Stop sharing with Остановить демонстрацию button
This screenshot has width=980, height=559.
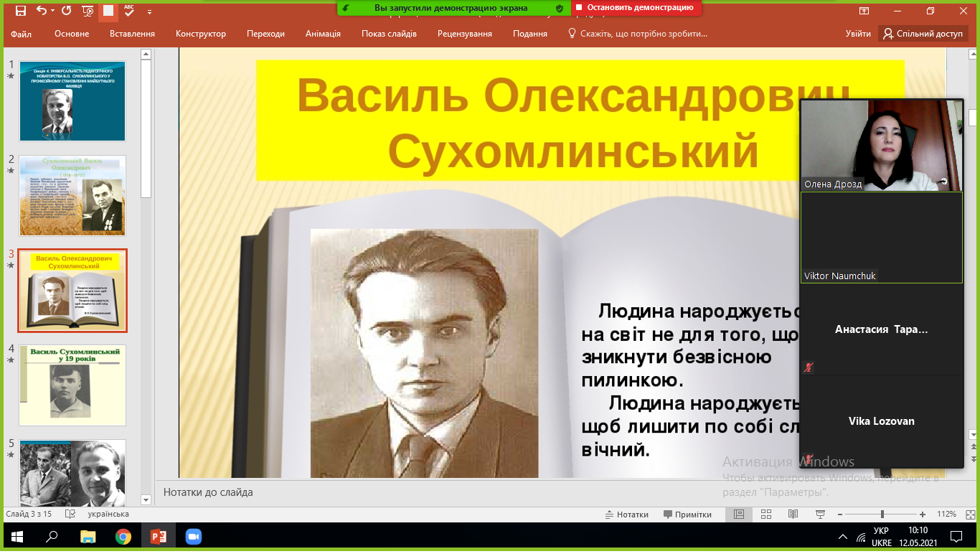tap(636, 8)
